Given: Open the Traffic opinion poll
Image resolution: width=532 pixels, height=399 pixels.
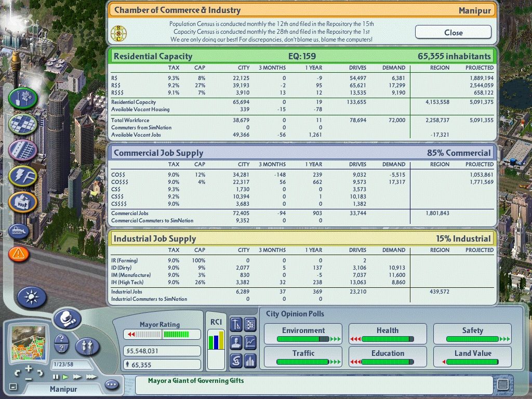Looking at the screenshot, I should [303, 356].
